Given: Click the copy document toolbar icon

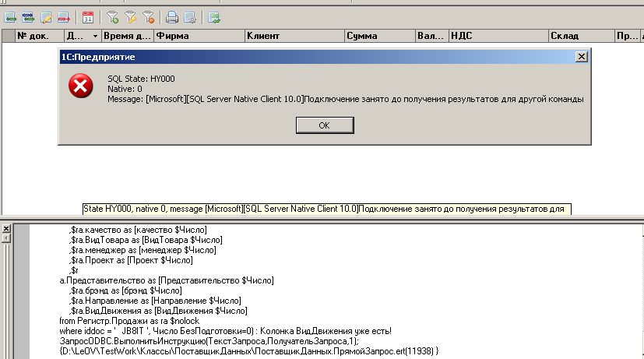Looking at the screenshot, I should click(x=28, y=16).
